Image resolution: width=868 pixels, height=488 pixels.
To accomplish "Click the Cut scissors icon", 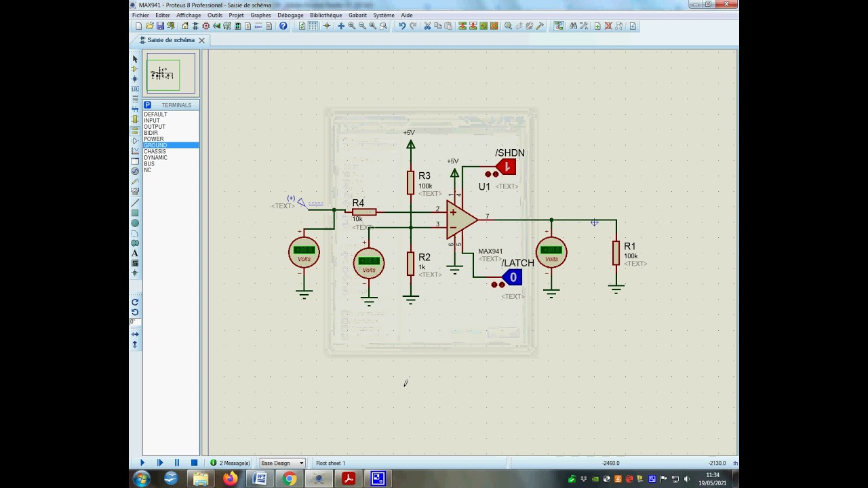I will click(427, 26).
